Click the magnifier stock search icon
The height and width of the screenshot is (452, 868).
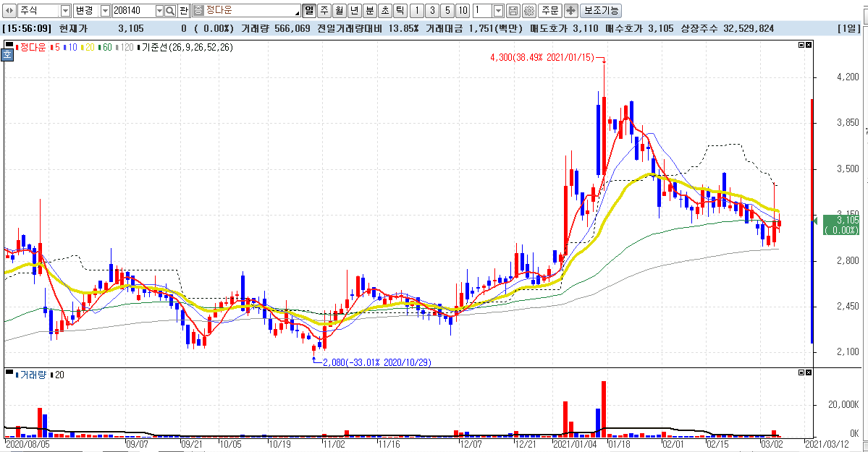click(x=171, y=11)
